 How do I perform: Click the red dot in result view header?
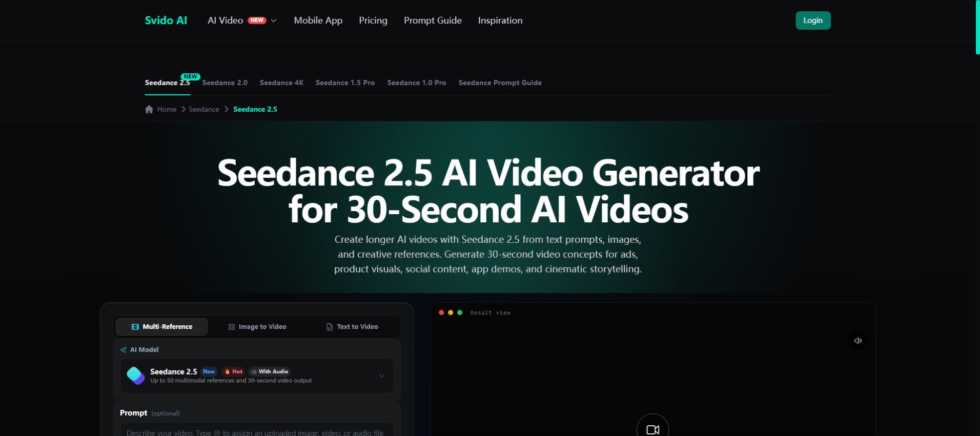441,313
